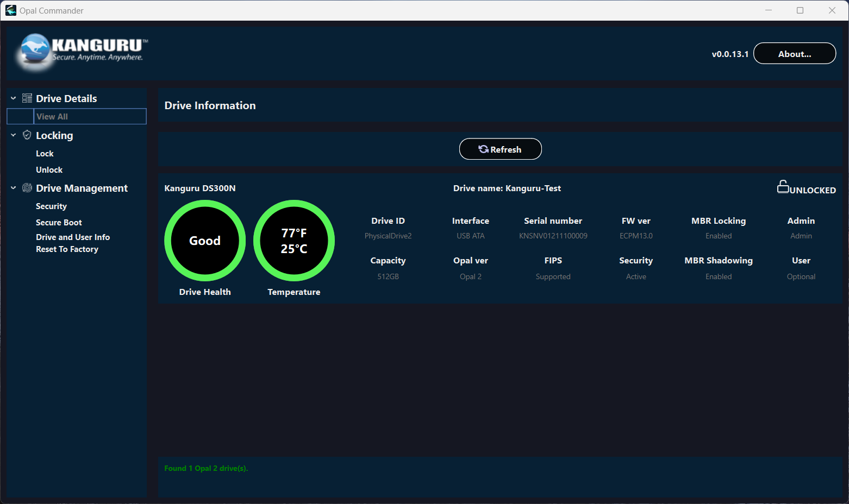Open the Lock page

tap(45, 154)
